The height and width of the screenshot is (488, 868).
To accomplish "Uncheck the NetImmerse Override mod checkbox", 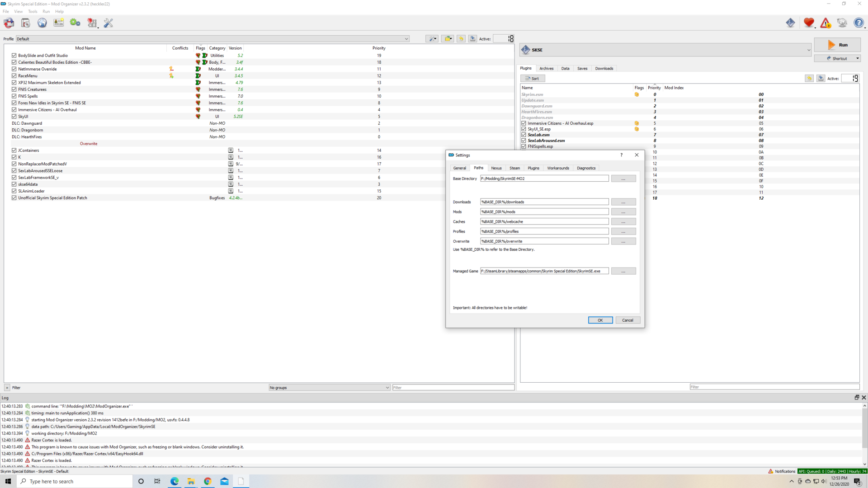I will (x=14, y=69).
